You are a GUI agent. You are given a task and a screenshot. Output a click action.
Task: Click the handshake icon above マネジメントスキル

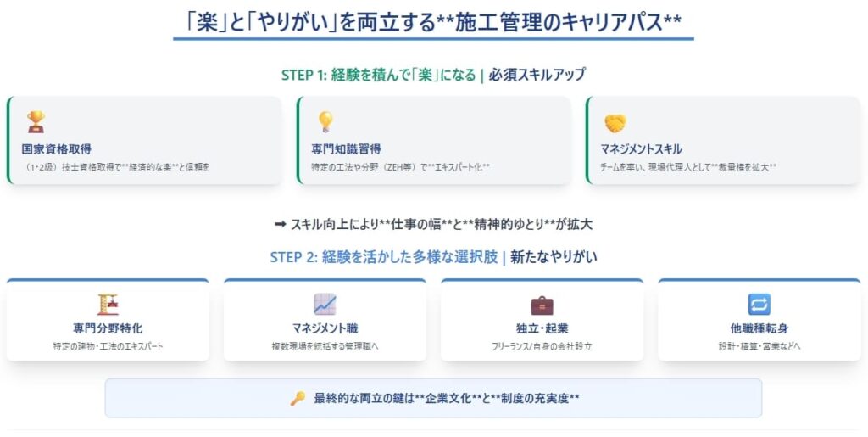pos(615,121)
